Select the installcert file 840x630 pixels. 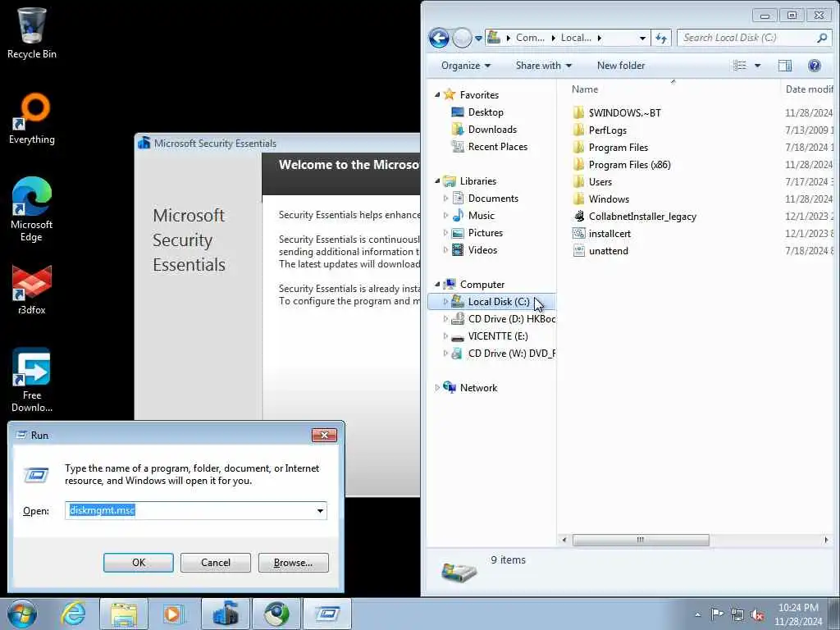point(609,234)
